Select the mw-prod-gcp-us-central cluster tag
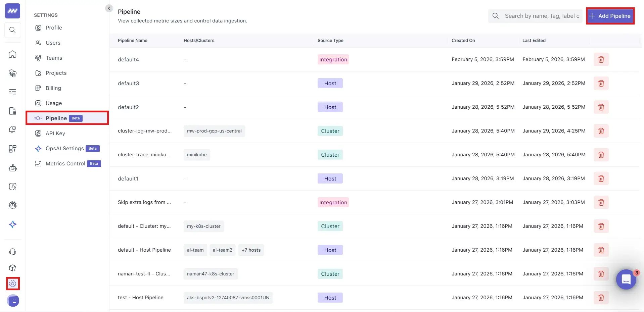Screen dimensions: 644x312 tap(214, 131)
